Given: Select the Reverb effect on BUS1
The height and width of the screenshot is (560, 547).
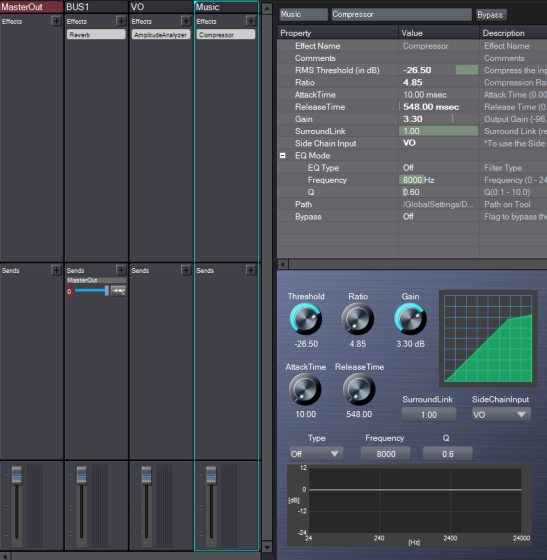Looking at the screenshot, I should pos(96,35).
